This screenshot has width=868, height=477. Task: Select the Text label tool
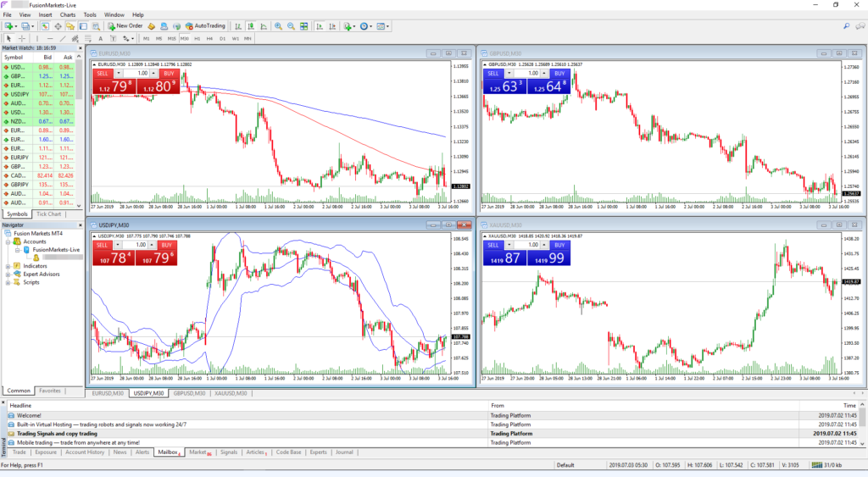101,38
